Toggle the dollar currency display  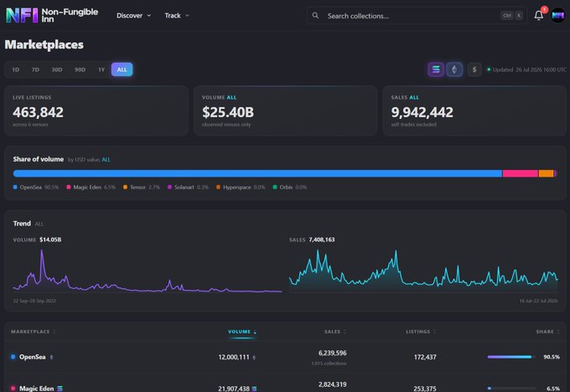click(x=474, y=70)
